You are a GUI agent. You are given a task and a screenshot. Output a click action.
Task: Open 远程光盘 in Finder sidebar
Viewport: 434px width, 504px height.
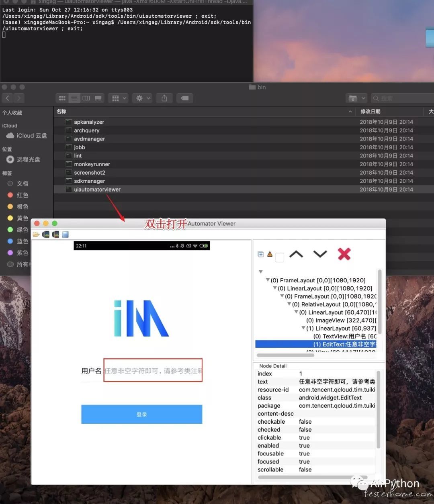click(23, 159)
